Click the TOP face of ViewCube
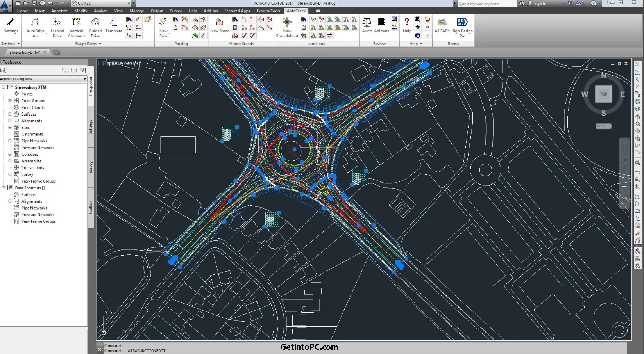This screenshot has height=354, width=644. (603, 94)
